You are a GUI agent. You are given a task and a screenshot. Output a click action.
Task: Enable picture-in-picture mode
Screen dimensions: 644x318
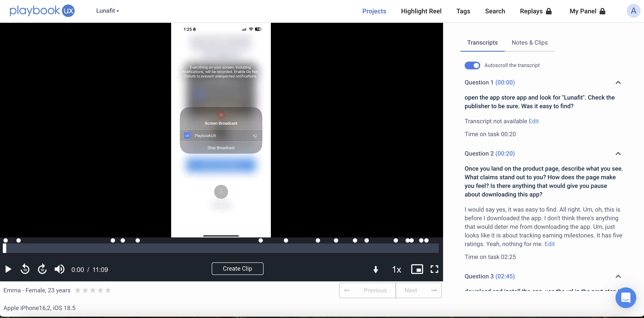(x=417, y=269)
